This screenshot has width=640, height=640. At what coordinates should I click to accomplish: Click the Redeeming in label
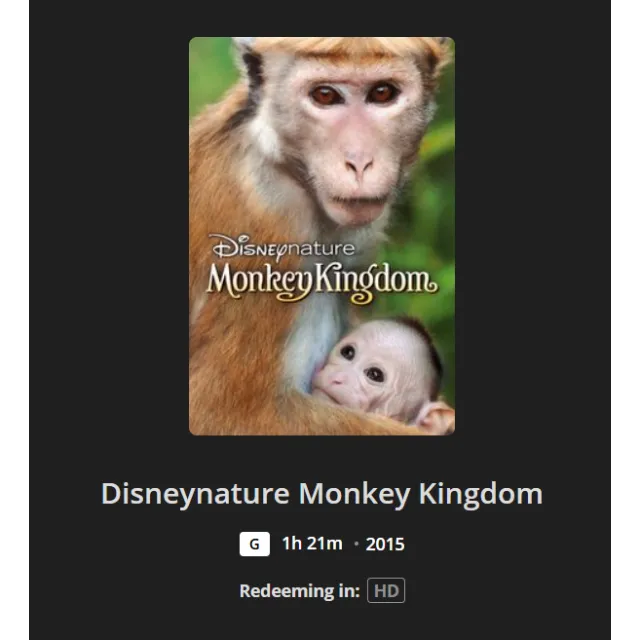pos(300,591)
